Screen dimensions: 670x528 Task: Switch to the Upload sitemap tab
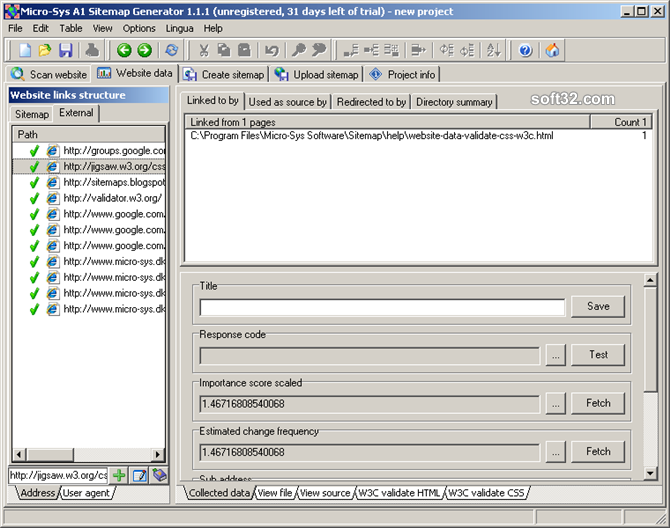317,74
